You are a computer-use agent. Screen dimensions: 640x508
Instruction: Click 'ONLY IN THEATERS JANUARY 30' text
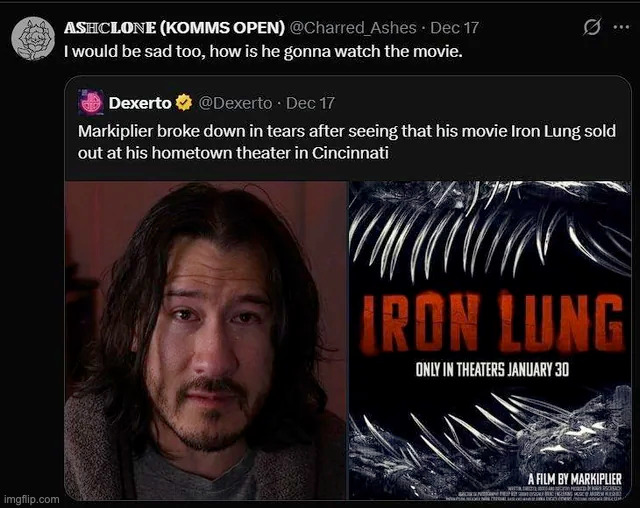[492, 370]
